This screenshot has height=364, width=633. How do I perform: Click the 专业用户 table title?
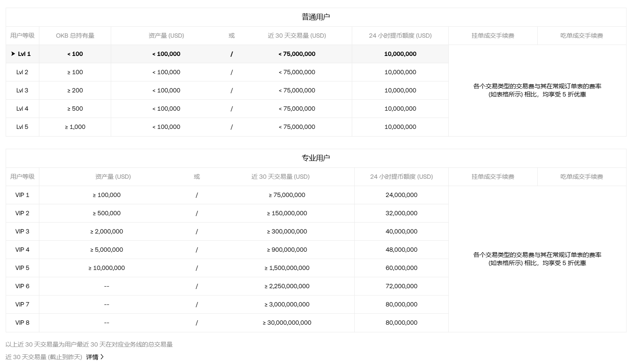(316, 158)
